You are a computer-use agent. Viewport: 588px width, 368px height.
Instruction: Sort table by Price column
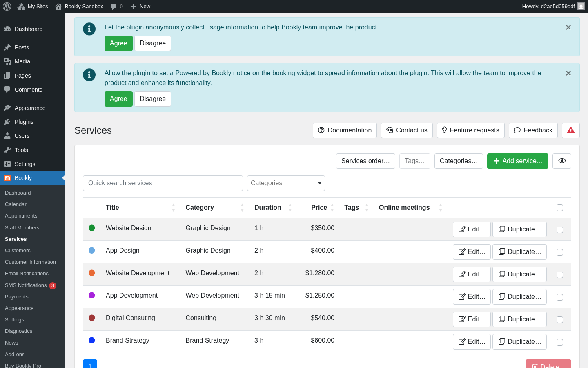[x=319, y=208]
